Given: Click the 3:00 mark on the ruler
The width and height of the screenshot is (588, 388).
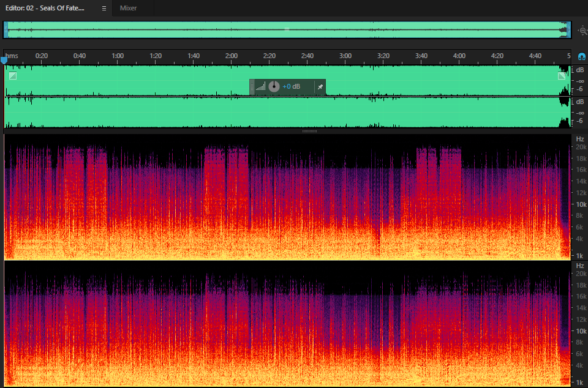Looking at the screenshot, I should tap(345, 56).
